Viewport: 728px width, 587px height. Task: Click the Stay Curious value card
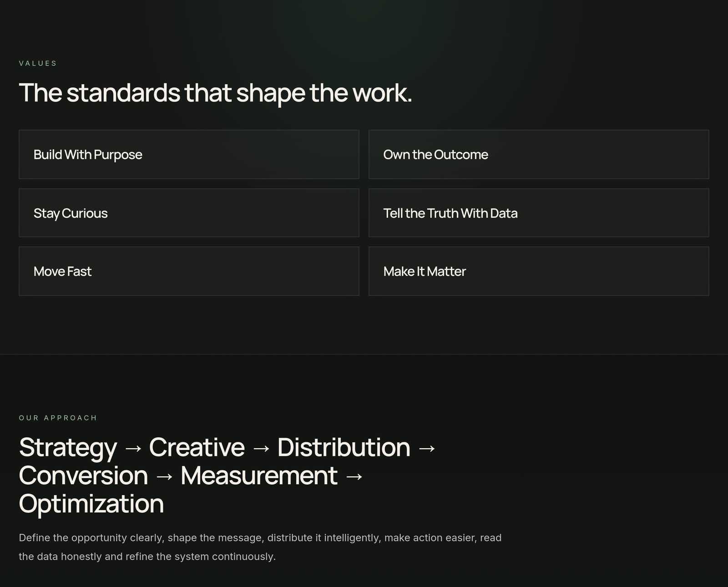pyautogui.click(x=189, y=213)
